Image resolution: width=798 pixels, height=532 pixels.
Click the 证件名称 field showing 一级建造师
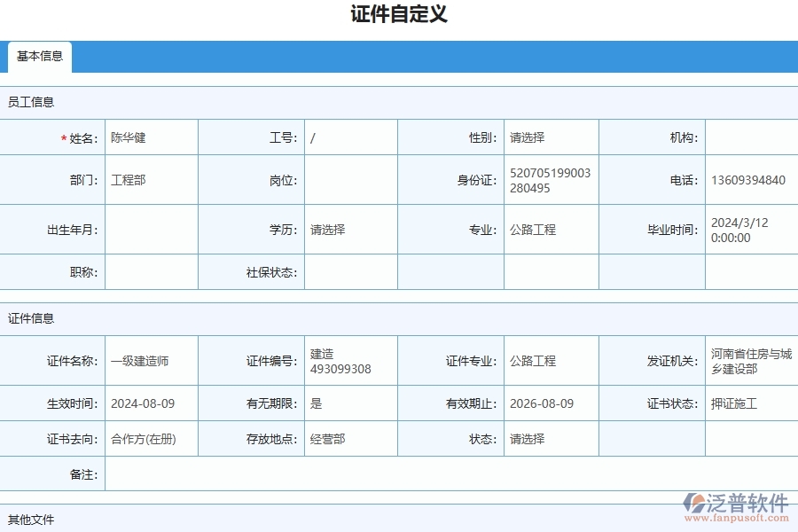[151, 361]
